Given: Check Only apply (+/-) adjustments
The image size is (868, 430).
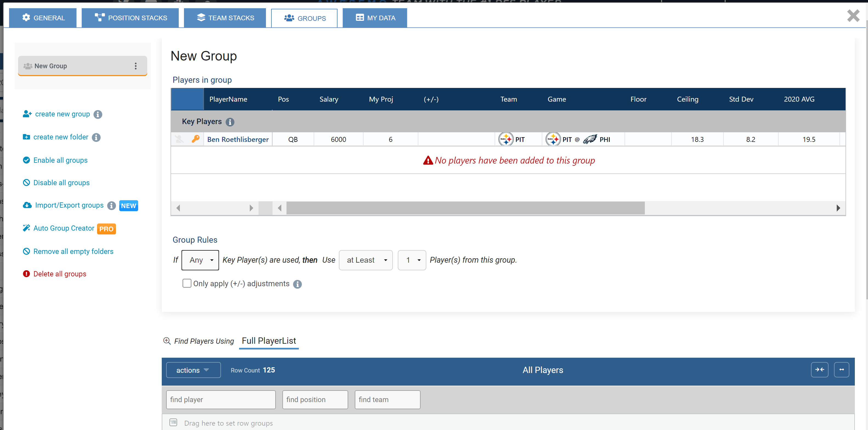Looking at the screenshot, I should pos(187,283).
